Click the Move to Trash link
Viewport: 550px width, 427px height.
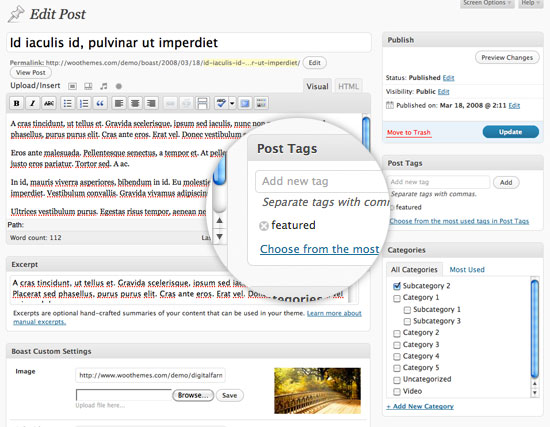click(408, 133)
